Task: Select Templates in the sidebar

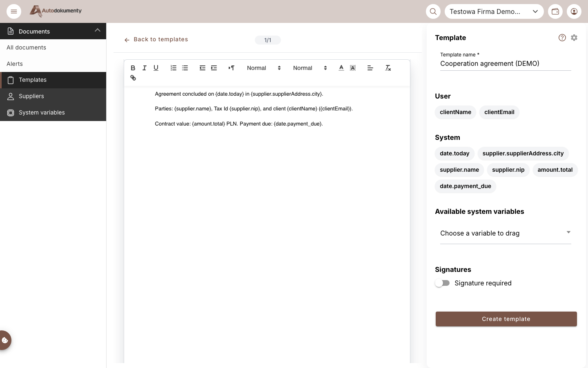Action: point(53,80)
